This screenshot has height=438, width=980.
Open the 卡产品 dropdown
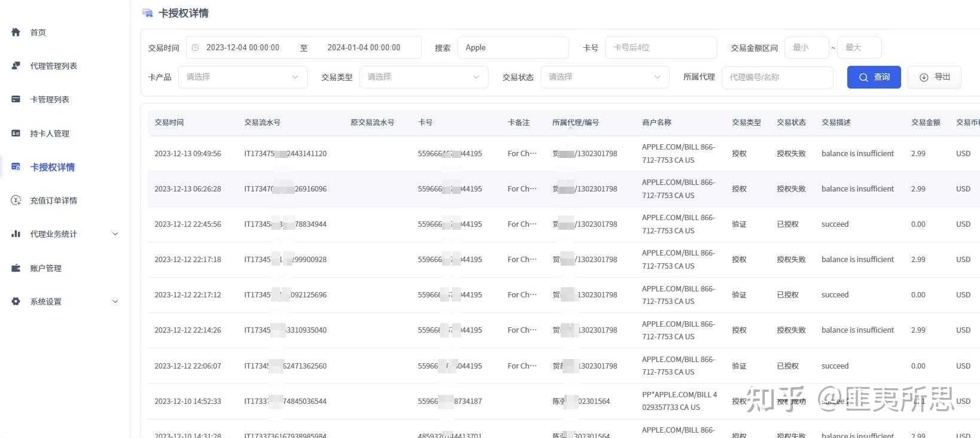[x=243, y=77]
